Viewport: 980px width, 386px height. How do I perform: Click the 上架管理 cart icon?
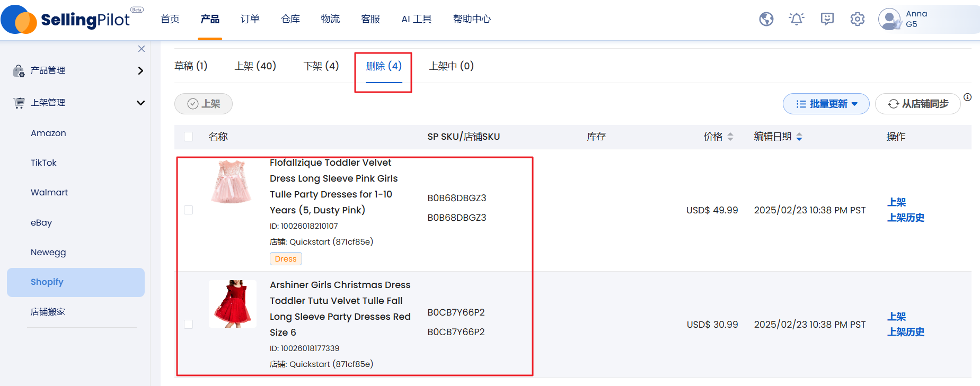[19, 103]
